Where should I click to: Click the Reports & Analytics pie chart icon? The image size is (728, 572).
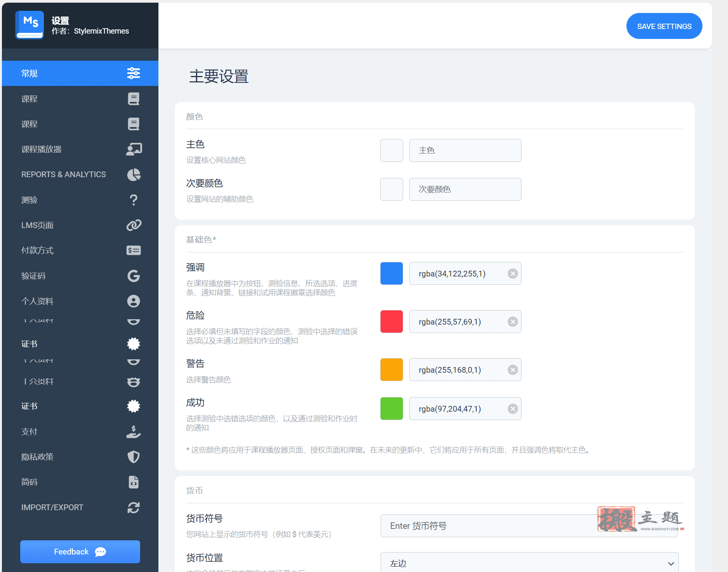[x=134, y=175]
